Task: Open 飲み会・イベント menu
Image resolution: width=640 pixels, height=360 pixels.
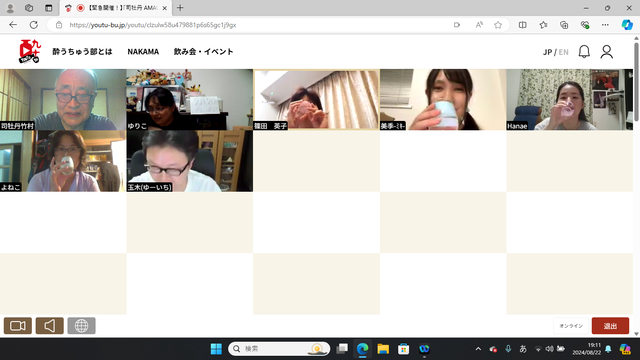Action: tap(203, 52)
